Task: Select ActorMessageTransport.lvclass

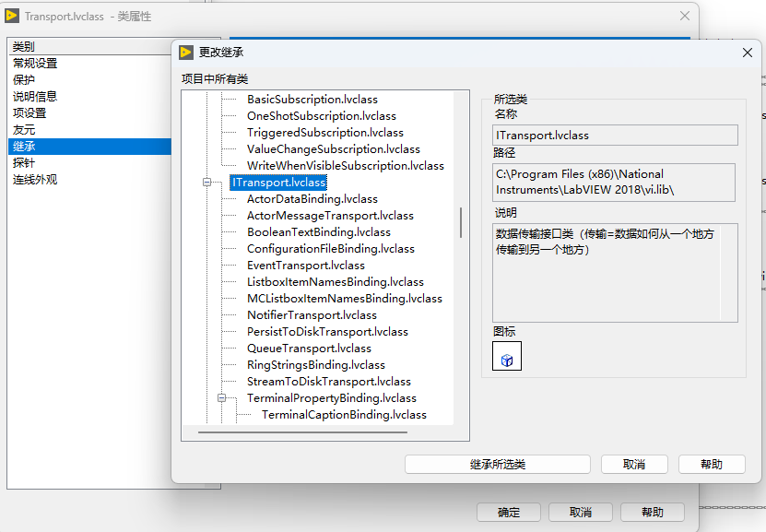Action: [x=330, y=216]
